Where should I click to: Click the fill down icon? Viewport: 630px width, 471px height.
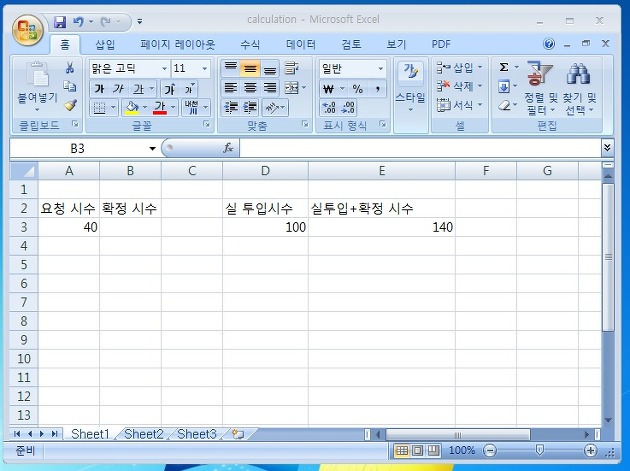coord(504,86)
